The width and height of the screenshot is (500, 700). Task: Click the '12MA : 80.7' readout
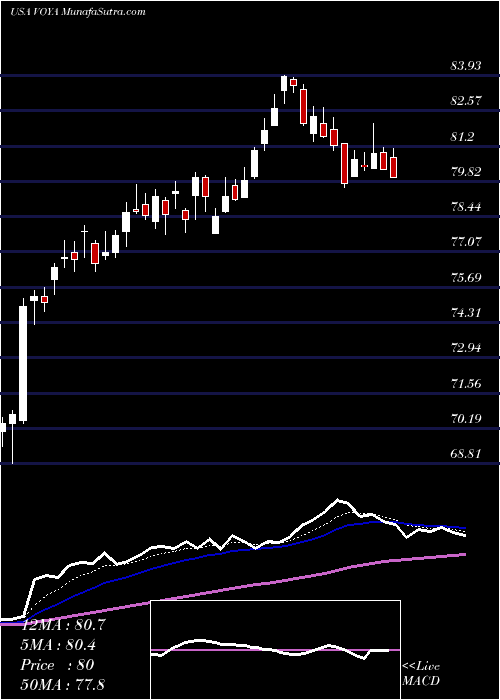pyautogui.click(x=63, y=625)
